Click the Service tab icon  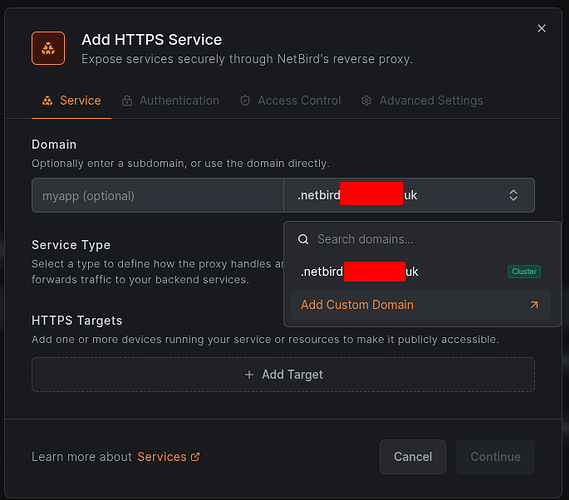48,101
